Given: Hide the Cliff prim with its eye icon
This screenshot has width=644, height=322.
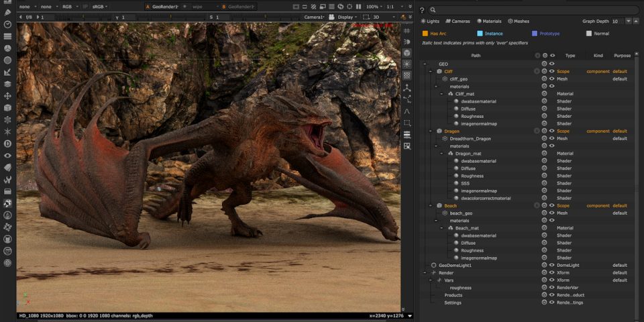Looking at the screenshot, I should tap(552, 72).
